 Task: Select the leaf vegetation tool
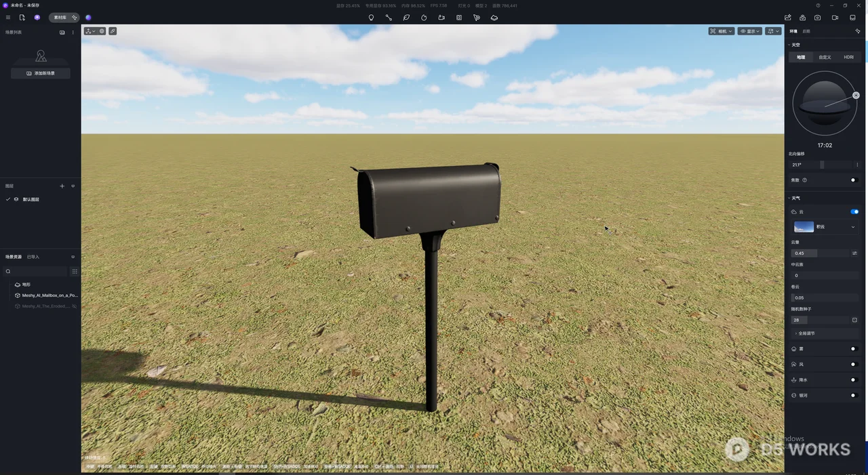pyautogui.click(x=406, y=18)
